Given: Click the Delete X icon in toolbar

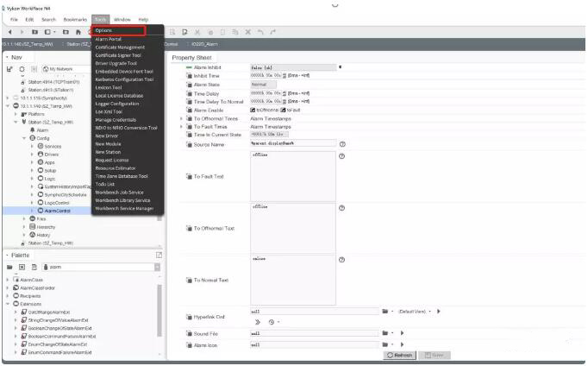Looking at the screenshot, I should coord(248,32).
